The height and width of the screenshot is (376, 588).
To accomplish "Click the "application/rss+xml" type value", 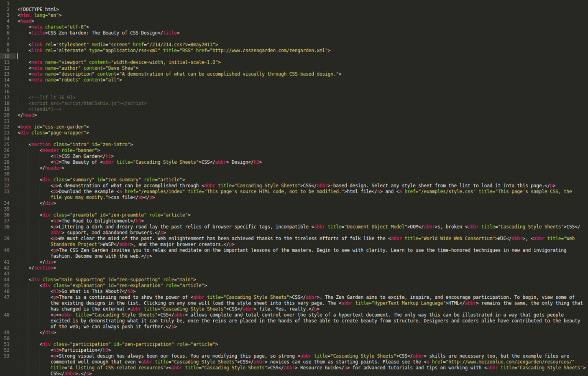I will tap(131, 50).
